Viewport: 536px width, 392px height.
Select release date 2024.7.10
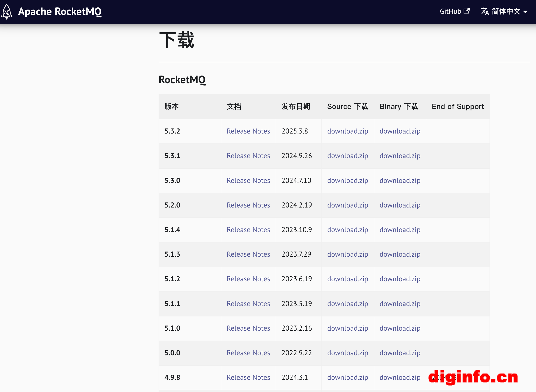[296, 181]
